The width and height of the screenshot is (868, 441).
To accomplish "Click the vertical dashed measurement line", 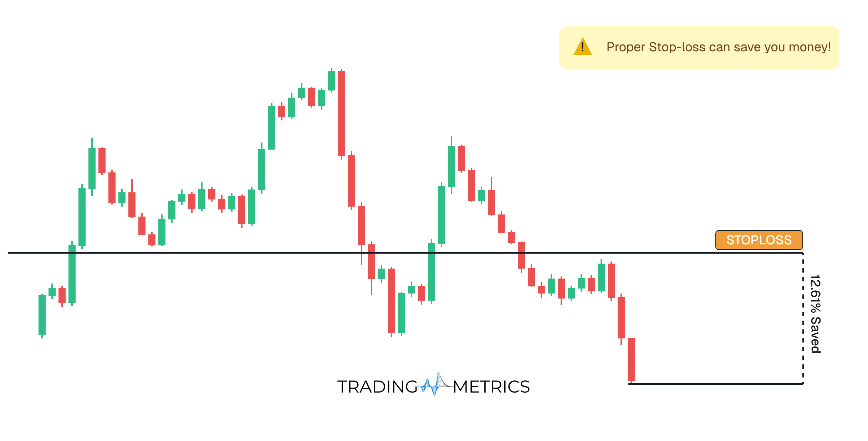I will pos(803,321).
